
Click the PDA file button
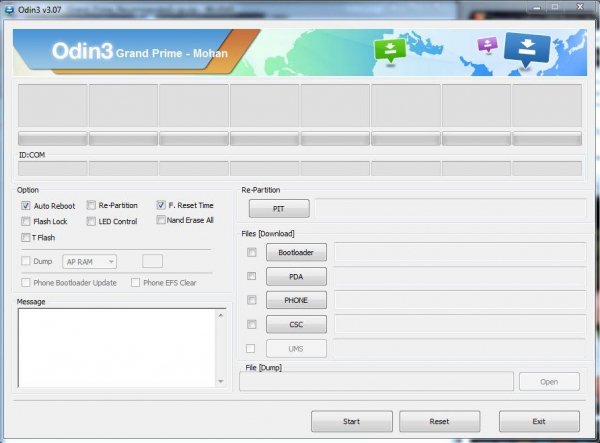(x=296, y=277)
